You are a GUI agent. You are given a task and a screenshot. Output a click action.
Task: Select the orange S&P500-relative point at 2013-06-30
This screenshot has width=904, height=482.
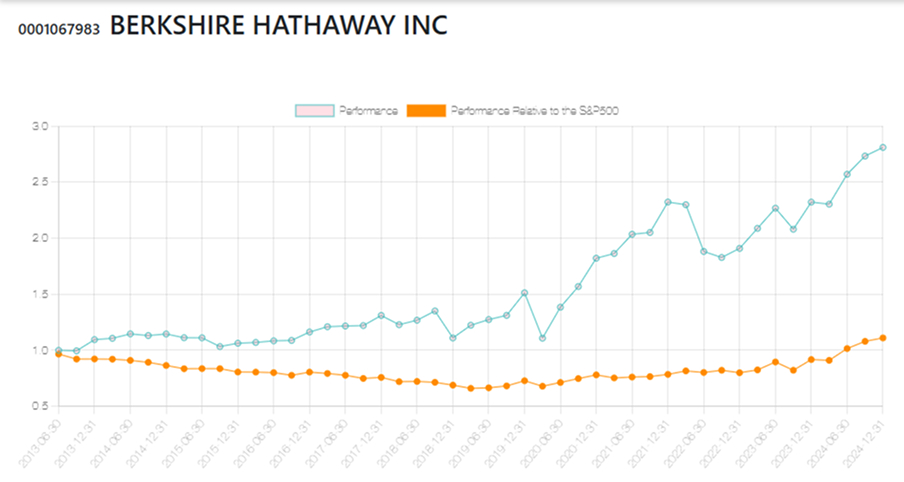coord(58,354)
